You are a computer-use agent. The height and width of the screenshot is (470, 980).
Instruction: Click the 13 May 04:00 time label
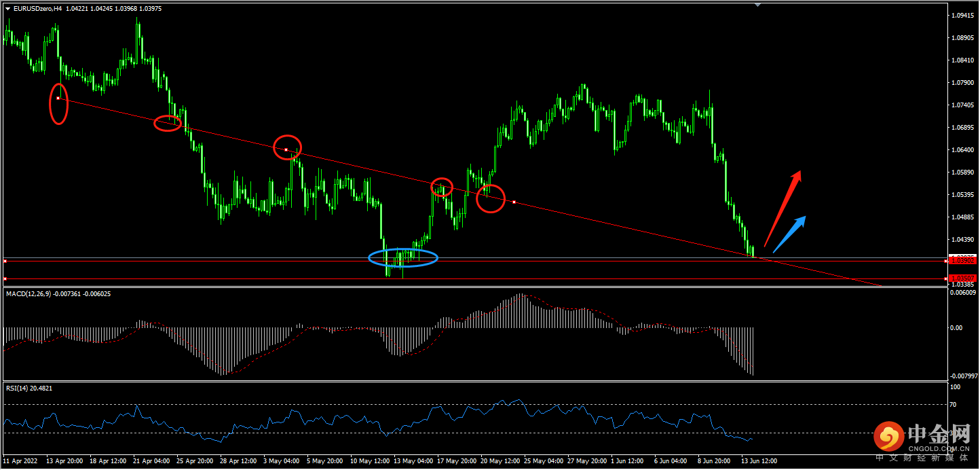coord(413,460)
